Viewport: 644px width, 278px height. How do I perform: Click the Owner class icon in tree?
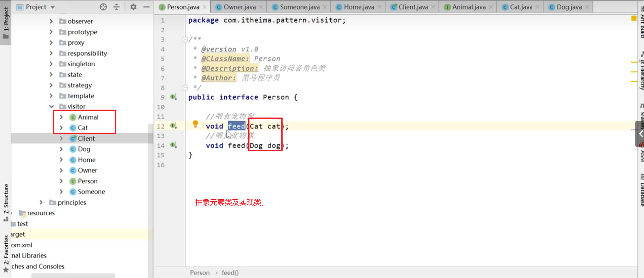click(73, 170)
